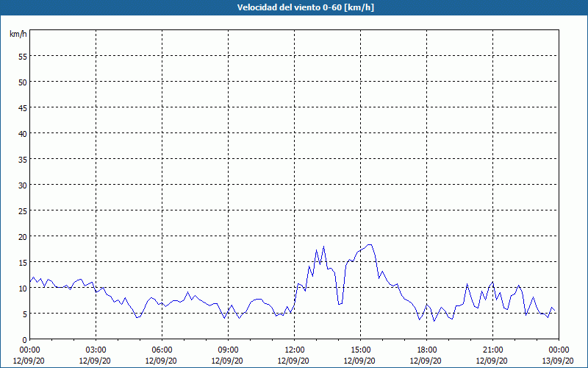Screen dimensions: 588x368
Task: Click the y-axis value 20
Action: coord(23,236)
